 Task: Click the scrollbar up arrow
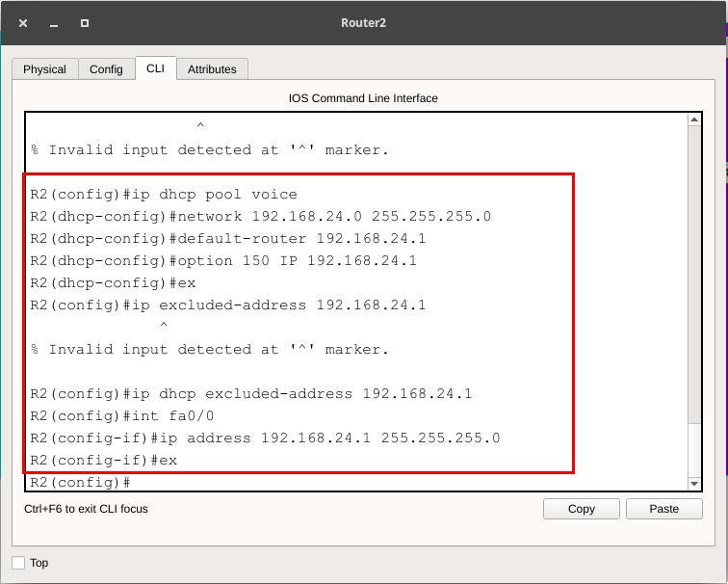coord(694,119)
